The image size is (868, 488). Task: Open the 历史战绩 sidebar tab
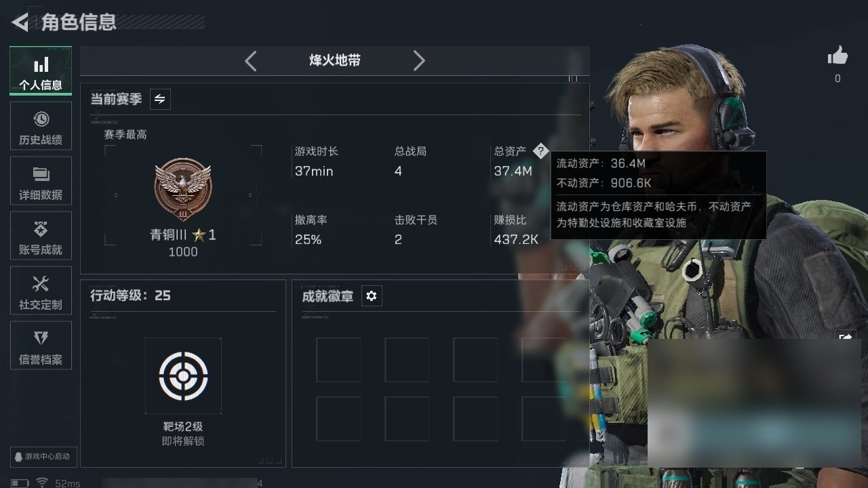click(x=41, y=128)
